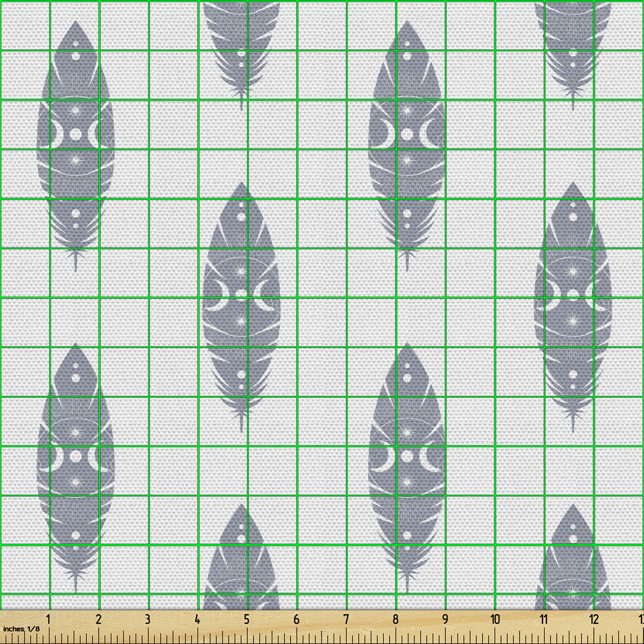Click the number 4 on the ruler
Screen dimensions: 644x644
(197, 620)
